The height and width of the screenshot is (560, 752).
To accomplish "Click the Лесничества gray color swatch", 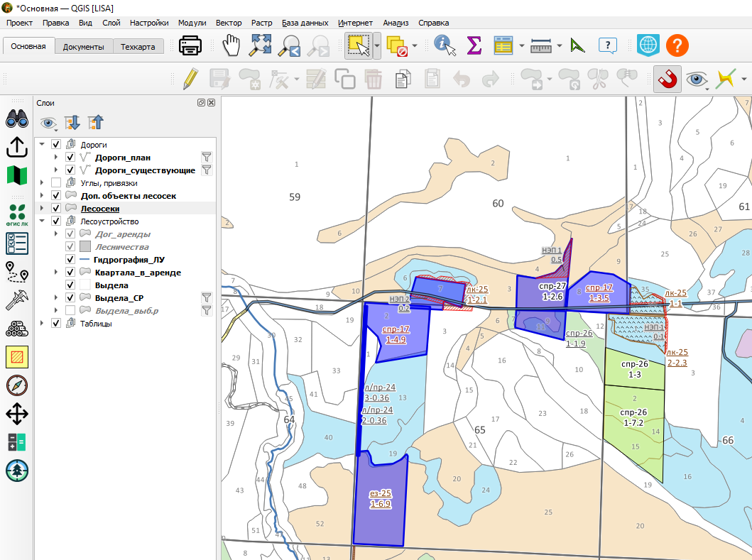I will (x=85, y=246).
